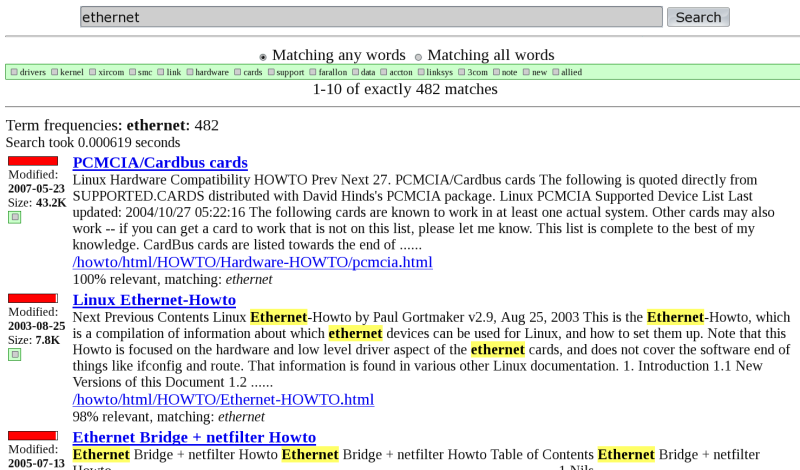Tick the farallon suggestion checkbox
Image resolution: width=800 pixels, height=470 pixels.
(313, 72)
